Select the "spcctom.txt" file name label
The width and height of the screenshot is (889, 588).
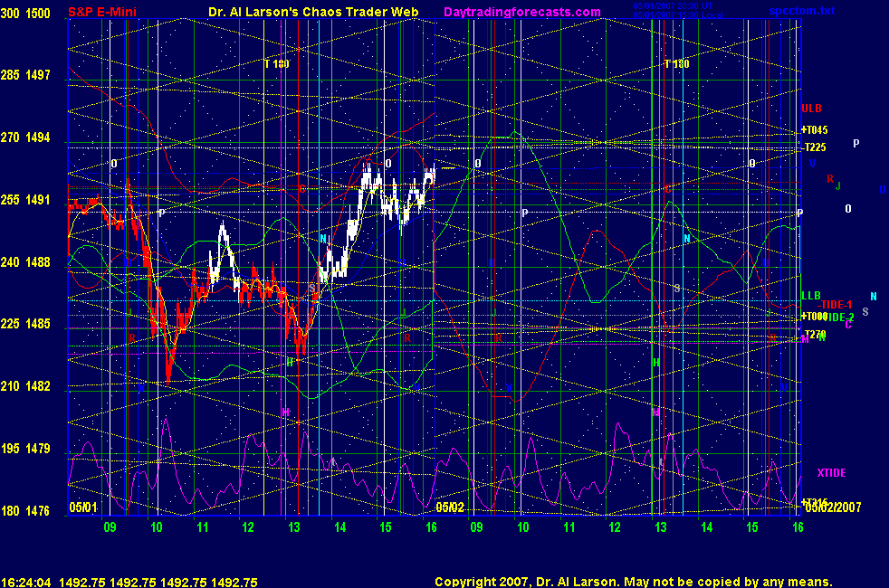(x=802, y=11)
